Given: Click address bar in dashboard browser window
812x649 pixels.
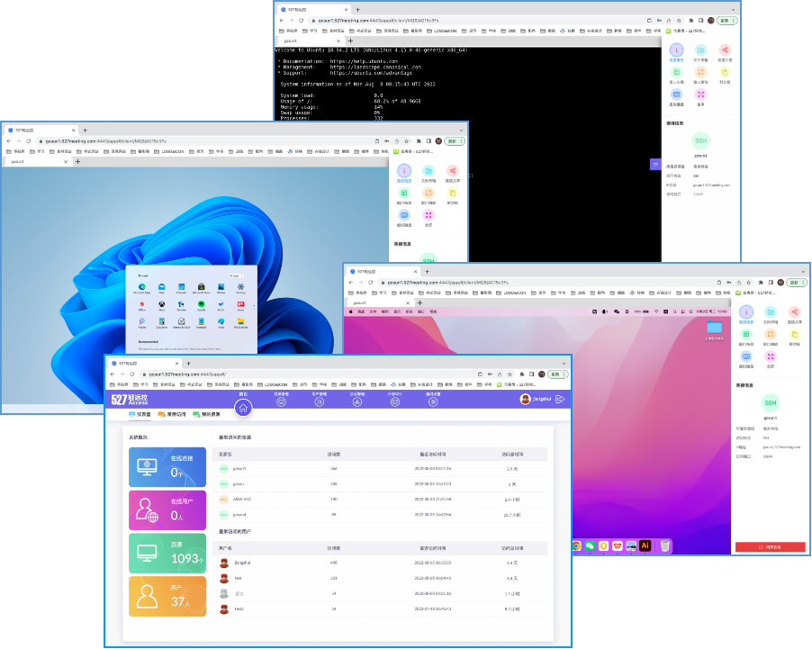Looking at the screenshot, I should coord(311,374).
